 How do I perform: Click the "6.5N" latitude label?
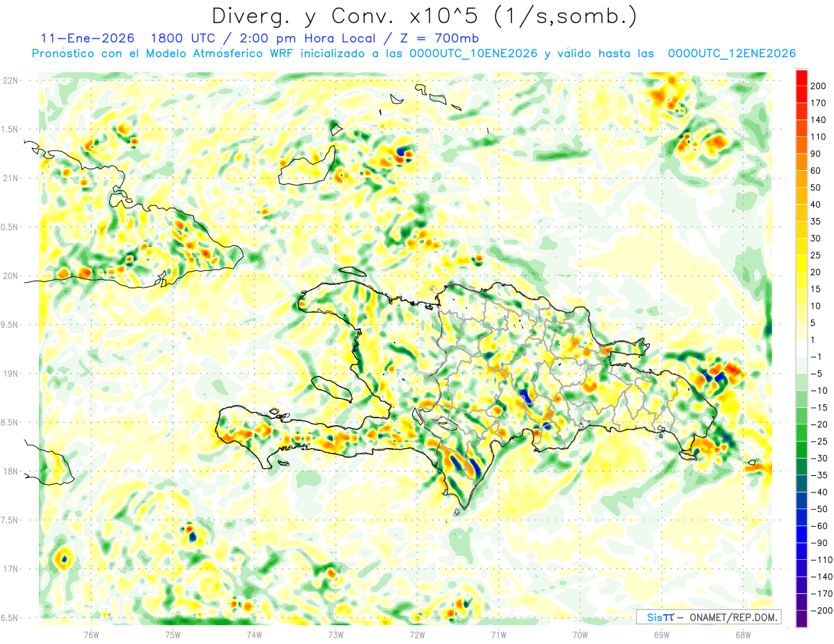tap(10, 618)
